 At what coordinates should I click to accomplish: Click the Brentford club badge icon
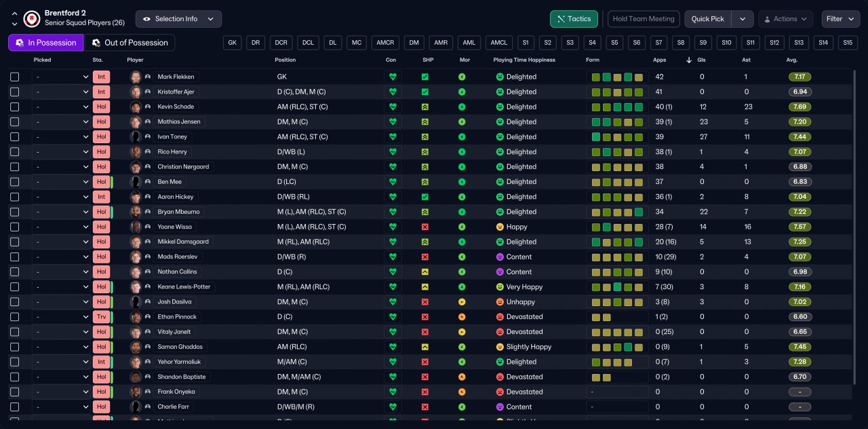31,18
